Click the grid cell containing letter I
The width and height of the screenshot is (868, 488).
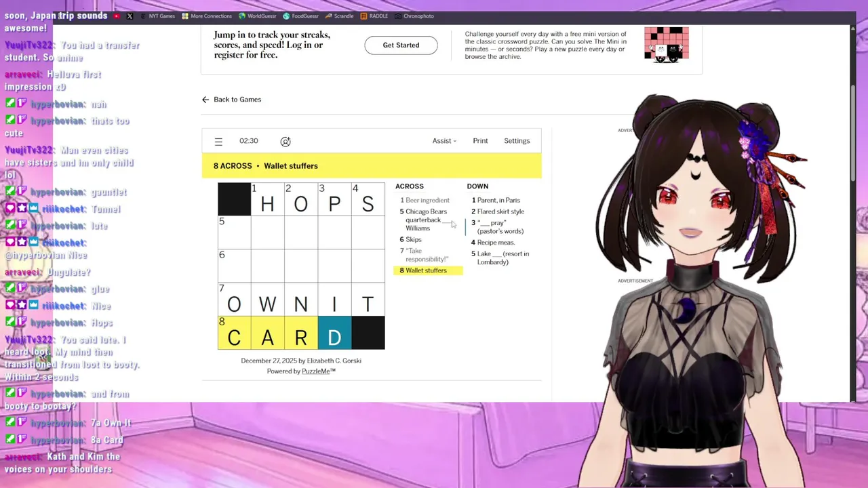[334, 299]
